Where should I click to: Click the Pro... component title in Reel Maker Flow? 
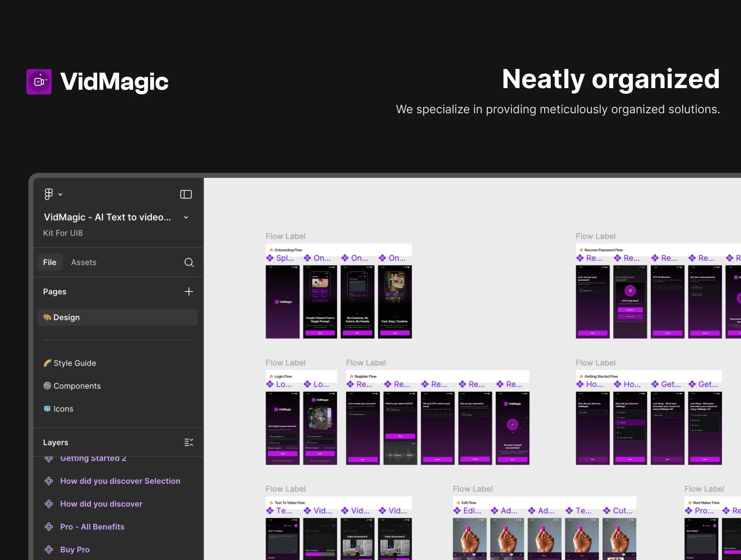[x=704, y=511]
